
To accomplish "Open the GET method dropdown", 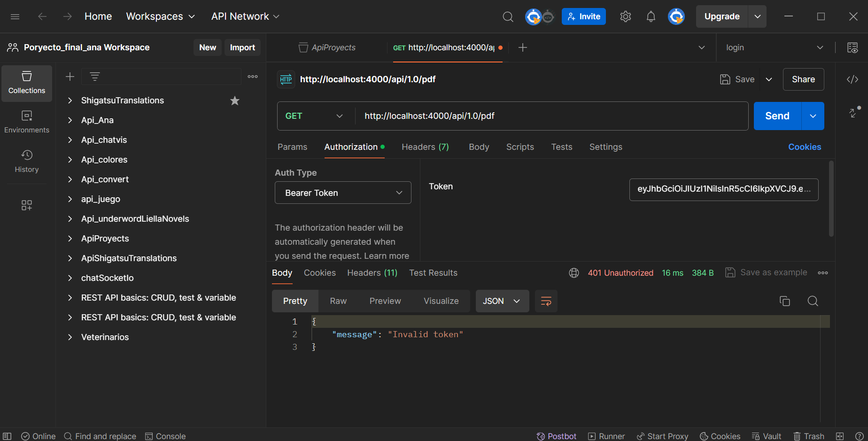I will 314,116.
